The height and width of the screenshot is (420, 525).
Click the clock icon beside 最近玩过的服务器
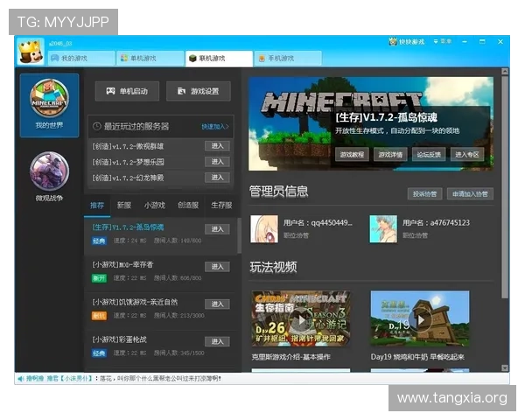tap(97, 126)
